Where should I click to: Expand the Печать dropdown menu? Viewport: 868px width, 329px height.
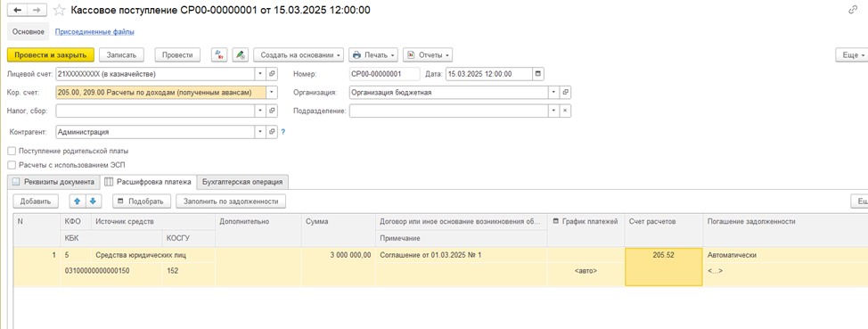(x=373, y=55)
